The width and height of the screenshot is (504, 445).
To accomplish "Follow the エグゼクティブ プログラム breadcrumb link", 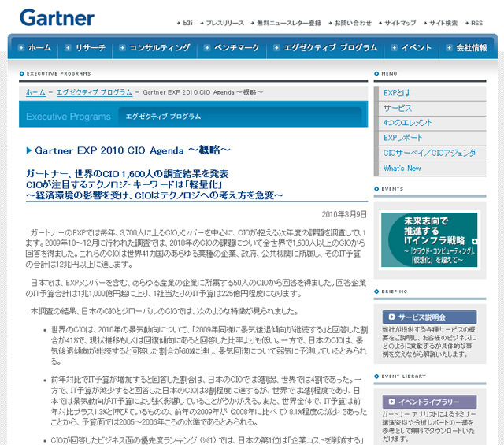I will [x=94, y=92].
